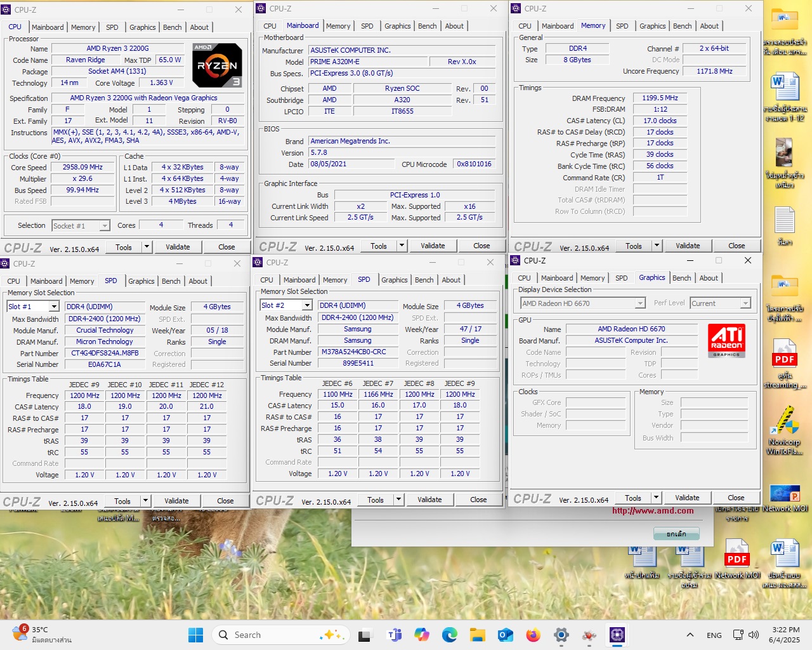Open the weather widget showing 35°C
Image resolution: width=812 pixels, height=650 pixels.
tap(42, 635)
